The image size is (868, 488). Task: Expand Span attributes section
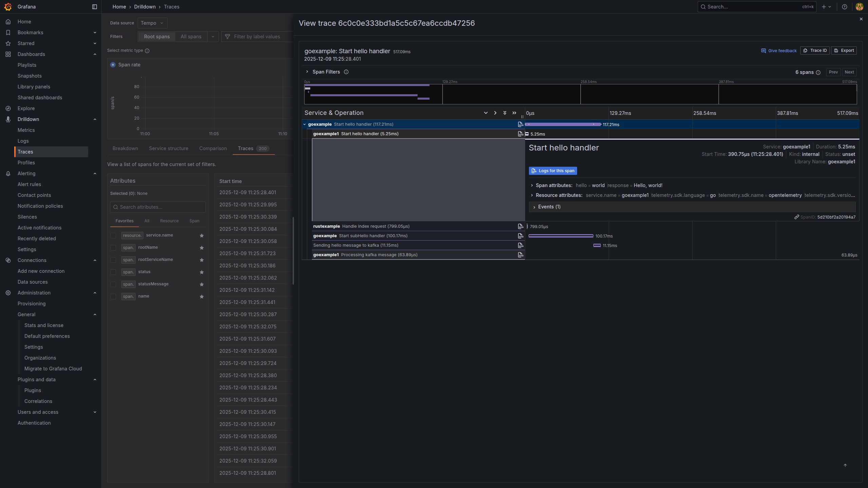coord(532,185)
